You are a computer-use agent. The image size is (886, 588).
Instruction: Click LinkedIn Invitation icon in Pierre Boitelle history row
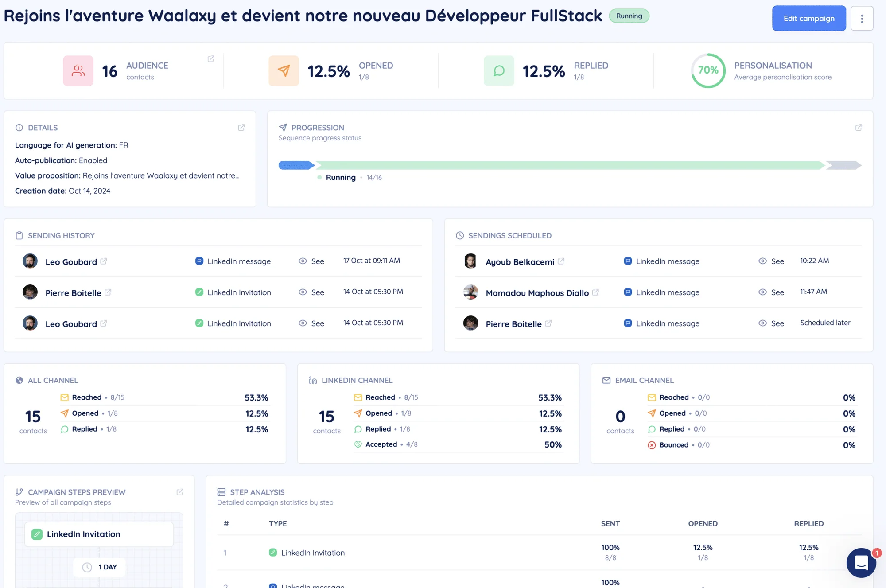[x=199, y=292]
